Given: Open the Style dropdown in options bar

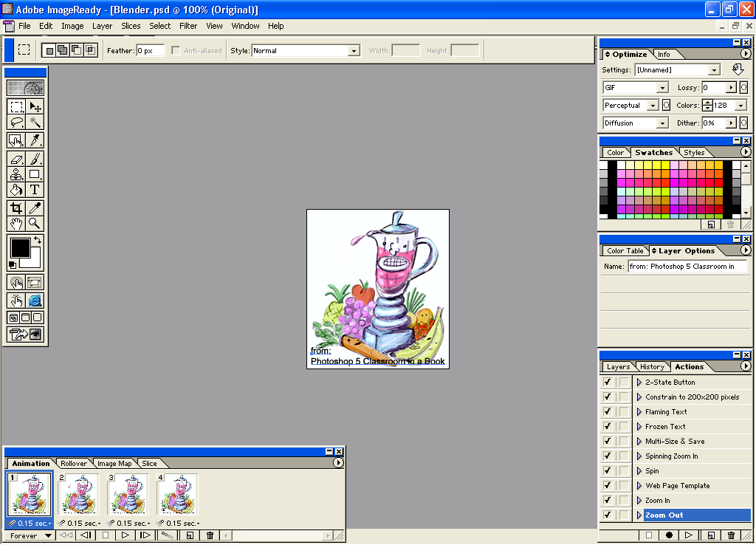Looking at the screenshot, I should pos(354,51).
